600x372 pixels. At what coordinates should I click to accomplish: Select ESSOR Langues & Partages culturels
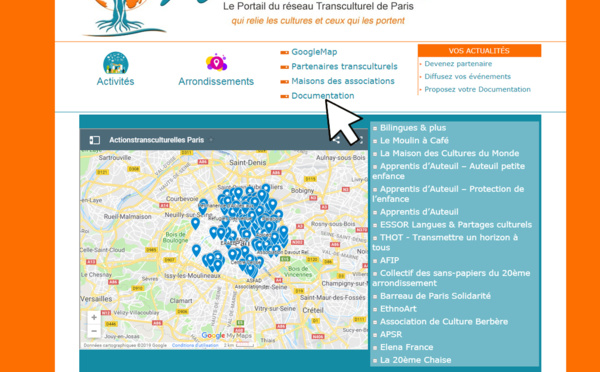click(456, 225)
